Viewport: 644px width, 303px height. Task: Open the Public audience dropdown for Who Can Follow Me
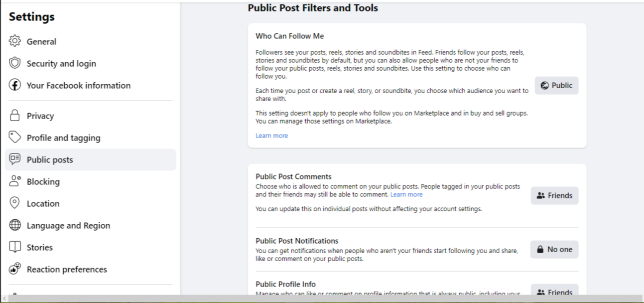pos(556,85)
